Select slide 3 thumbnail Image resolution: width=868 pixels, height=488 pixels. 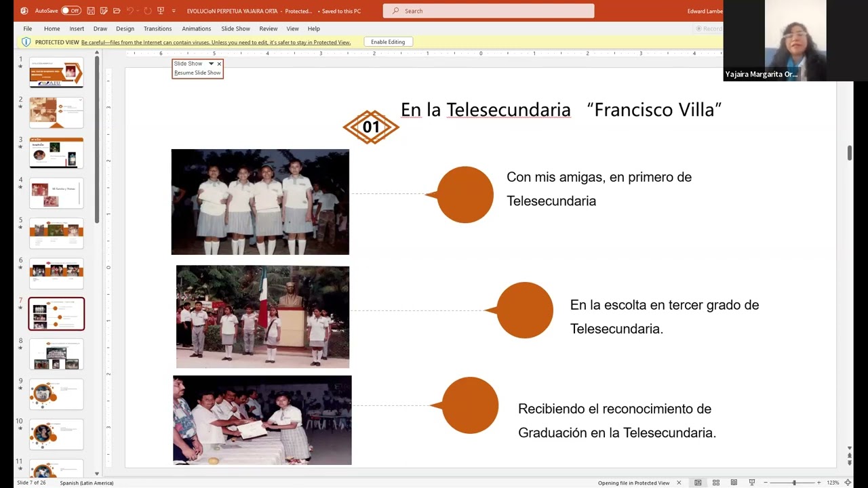pos(56,152)
